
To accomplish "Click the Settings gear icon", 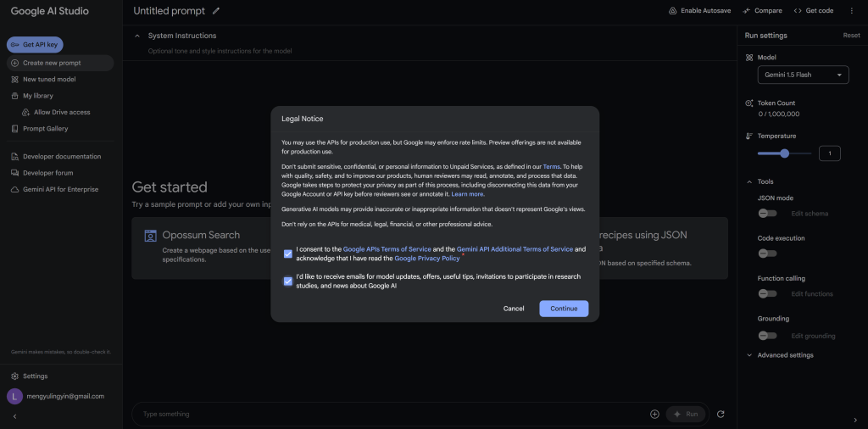I will [15, 376].
